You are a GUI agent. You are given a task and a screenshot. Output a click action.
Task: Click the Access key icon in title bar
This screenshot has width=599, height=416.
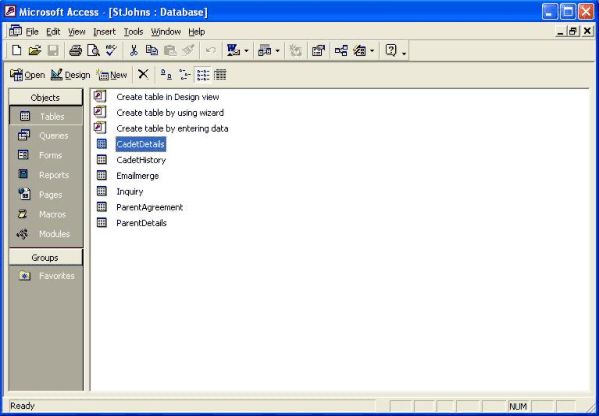(10, 12)
